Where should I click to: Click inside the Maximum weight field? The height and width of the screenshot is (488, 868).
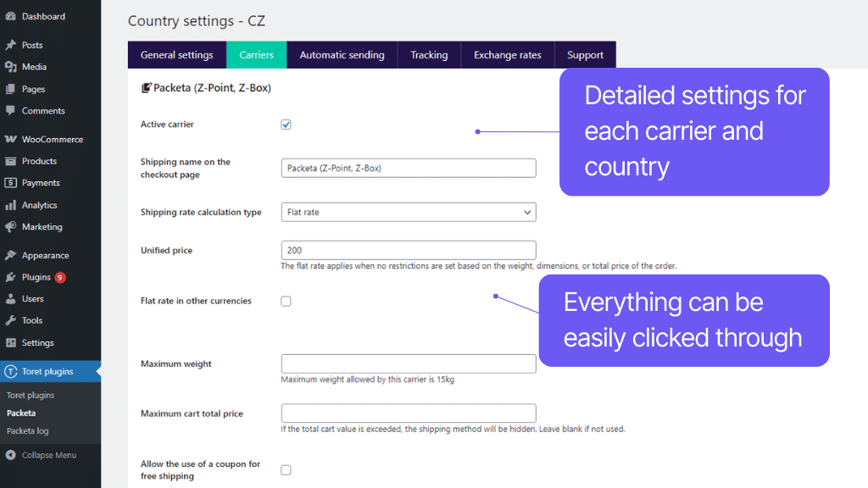409,363
